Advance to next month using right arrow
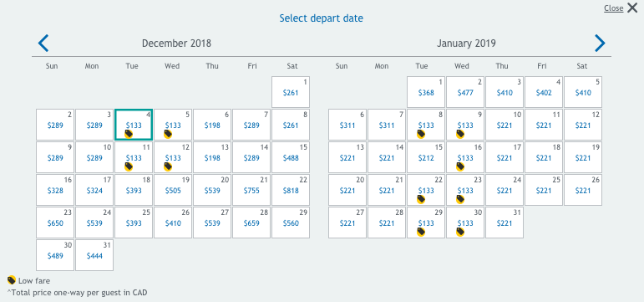This screenshot has height=302, width=644. 600,44
